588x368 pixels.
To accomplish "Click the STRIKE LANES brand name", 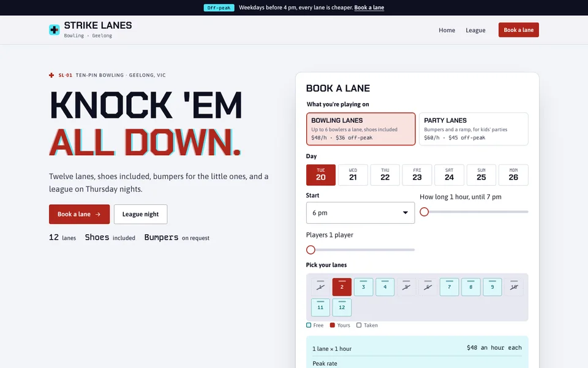I will pos(98,25).
